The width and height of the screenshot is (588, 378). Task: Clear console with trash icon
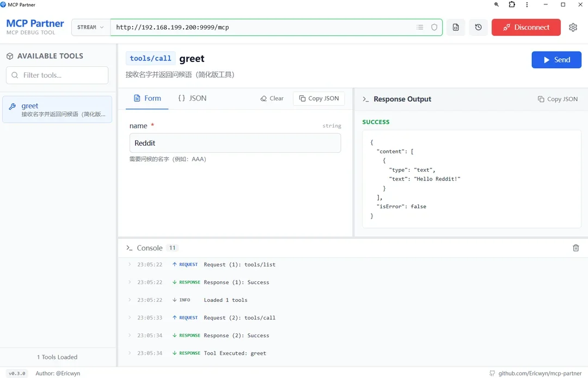[x=575, y=248]
